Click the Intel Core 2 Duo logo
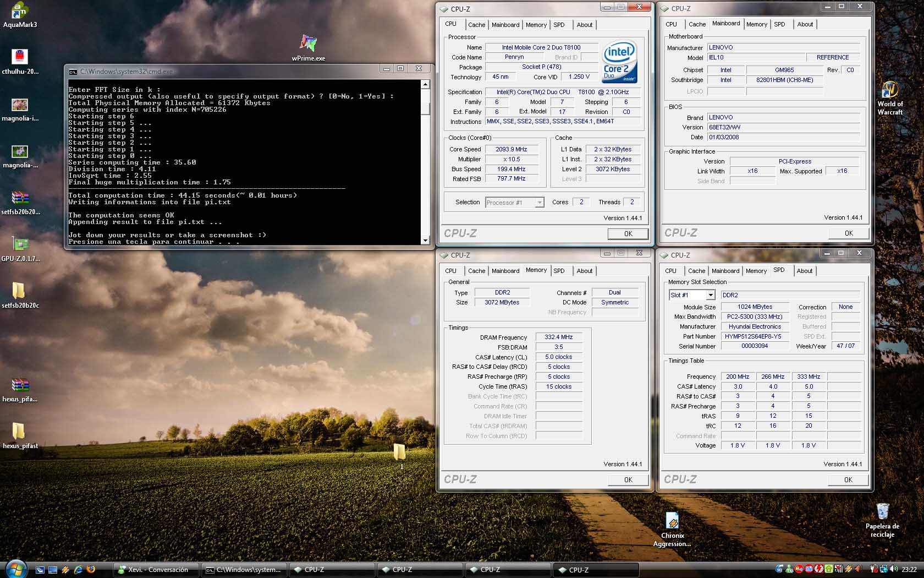Image resolution: width=924 pixels, height=578 pixels. [619, 62]
